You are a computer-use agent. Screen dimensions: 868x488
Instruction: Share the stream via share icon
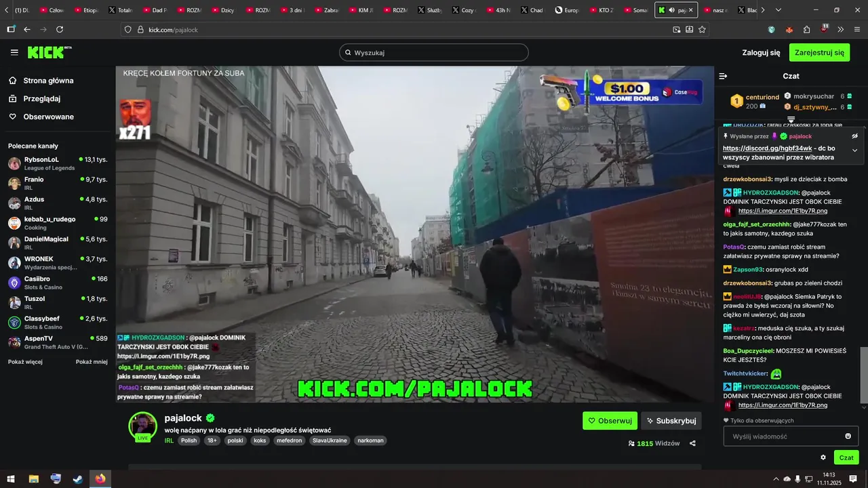pyautogui.click(x=692, y=443)
